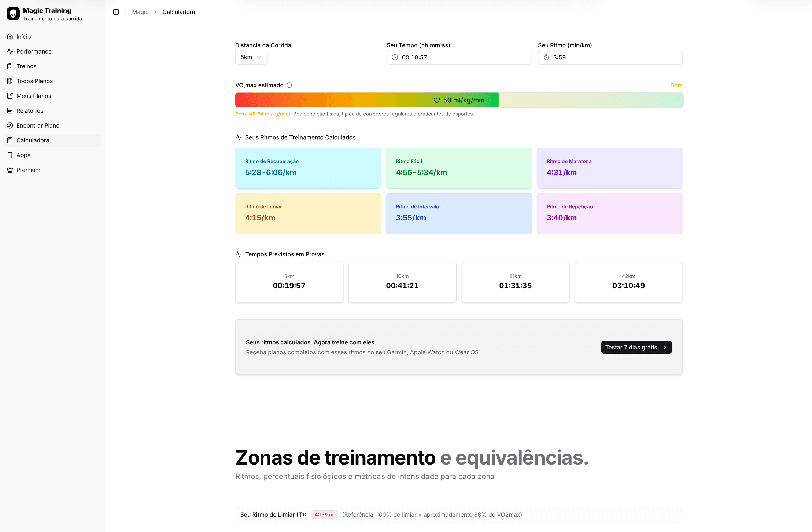Click the 42km 03:10:49 card
Viewport: 812px width, 532px height.
coord(628,282)
